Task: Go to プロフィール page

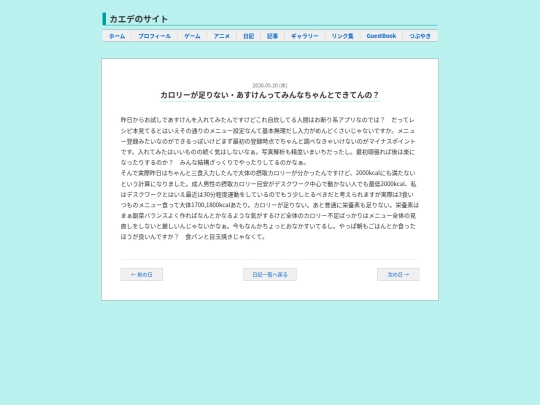Action: (155, 36)
